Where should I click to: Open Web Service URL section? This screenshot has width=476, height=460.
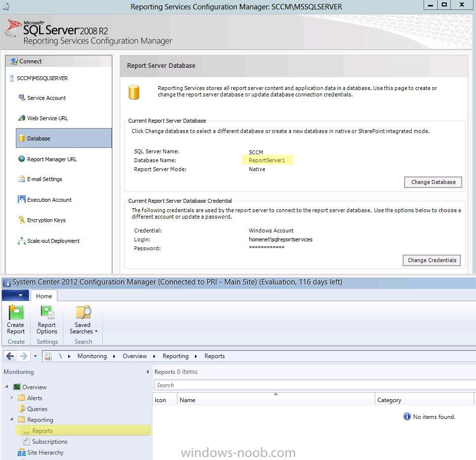[x=48, y=118]
